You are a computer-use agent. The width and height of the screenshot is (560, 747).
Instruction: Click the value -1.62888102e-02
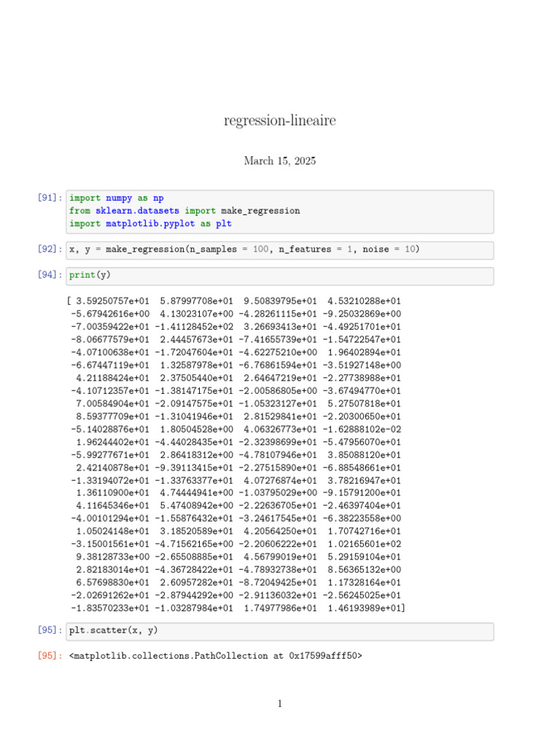(362, 430)
